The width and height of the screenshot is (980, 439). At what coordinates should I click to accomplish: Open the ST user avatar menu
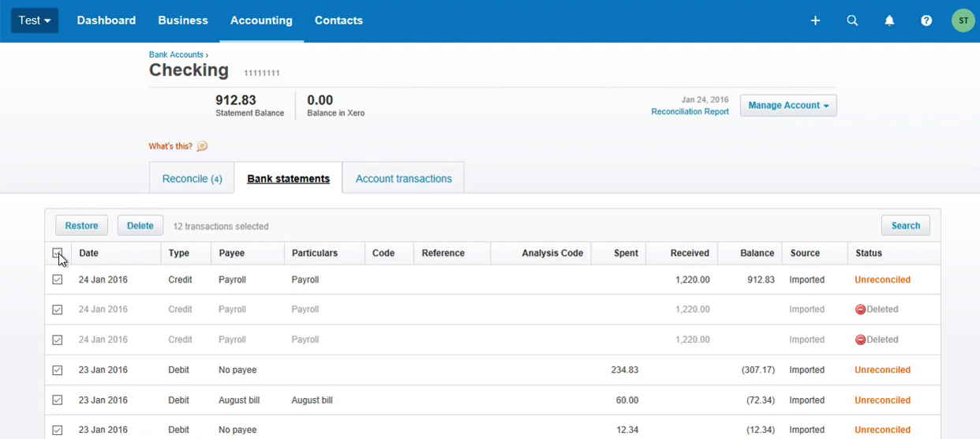click(963, 21)
